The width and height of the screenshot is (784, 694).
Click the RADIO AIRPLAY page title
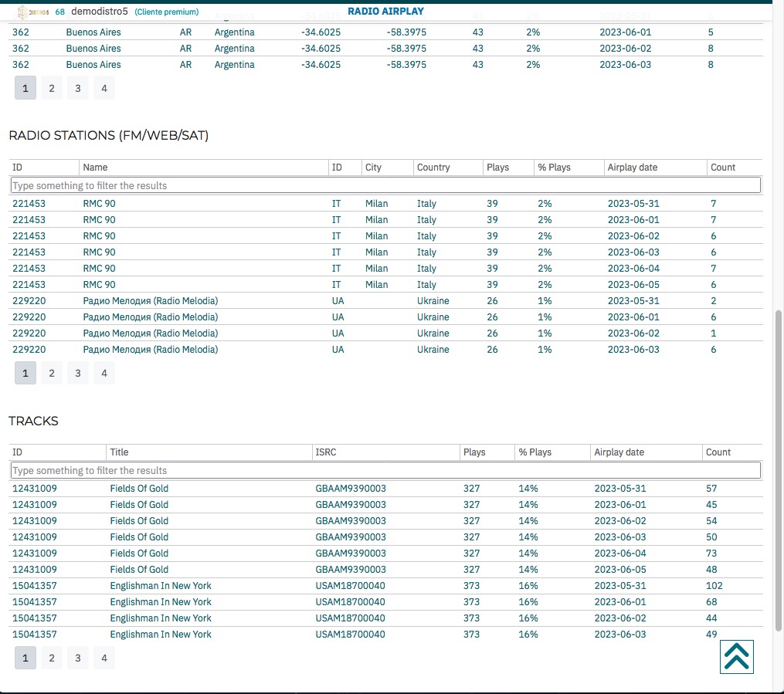[385, 11]
